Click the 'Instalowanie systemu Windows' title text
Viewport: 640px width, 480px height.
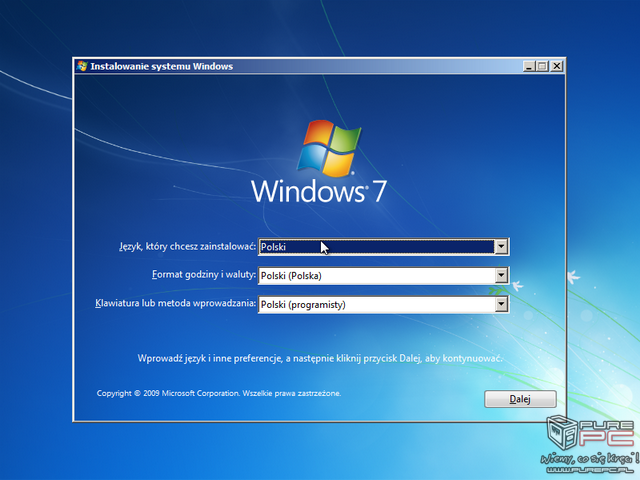(162, 67)
